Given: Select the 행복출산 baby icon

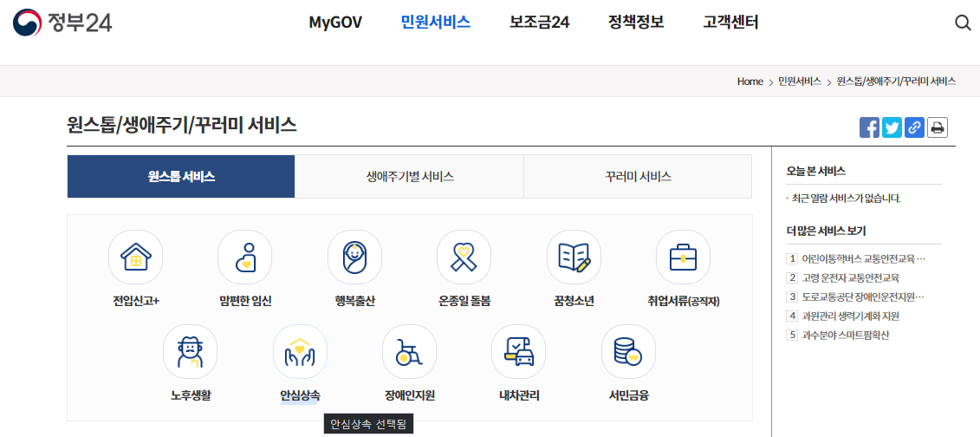Looking at the screenshot, I should 354,257.
